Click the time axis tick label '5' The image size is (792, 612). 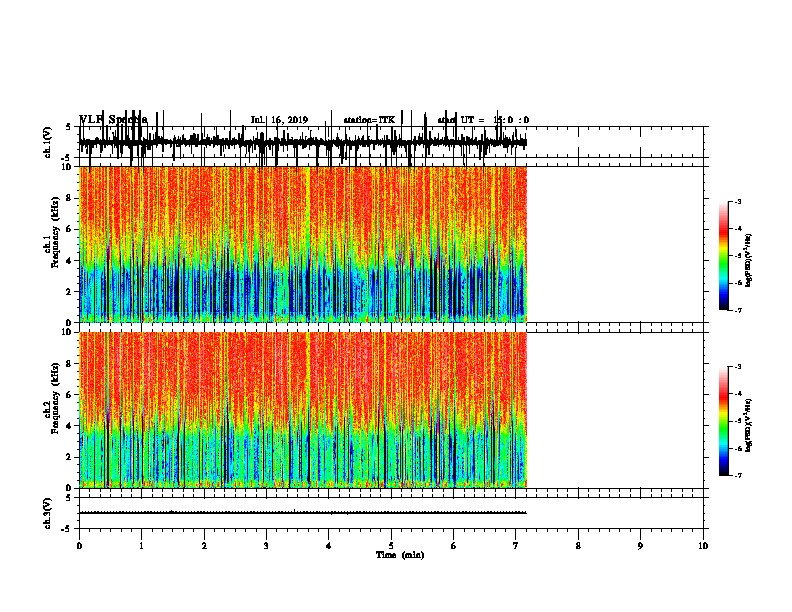391,546
